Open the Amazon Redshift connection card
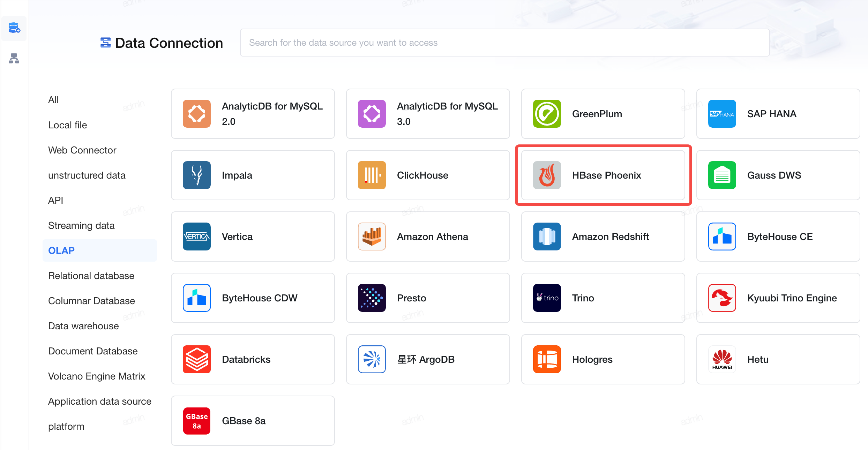This screenshot has width=868, height=450. tap(603, 237)
